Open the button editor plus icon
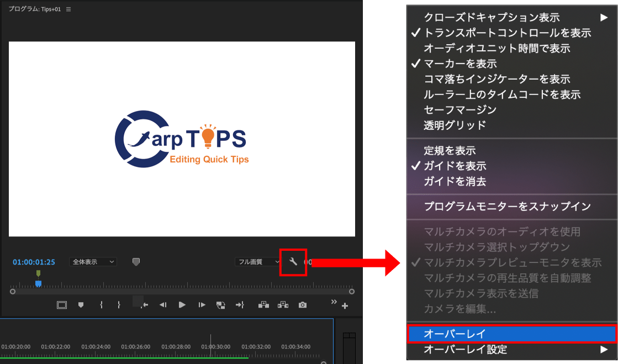 click(345, 305)
